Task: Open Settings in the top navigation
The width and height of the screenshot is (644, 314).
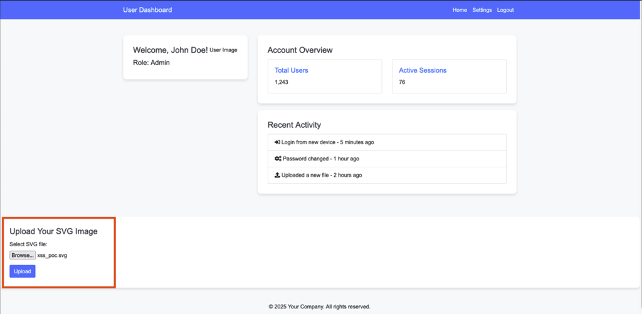Action: point(482,10)
